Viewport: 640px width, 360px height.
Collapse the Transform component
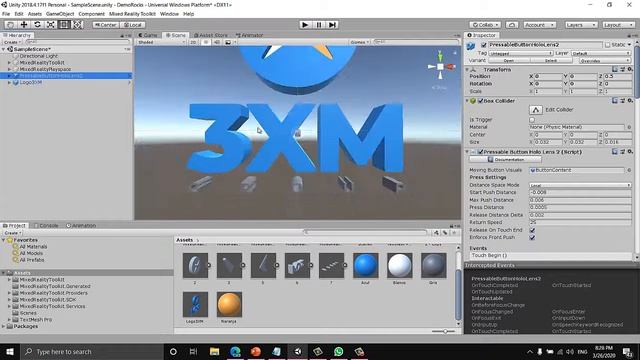coord(468,70)
